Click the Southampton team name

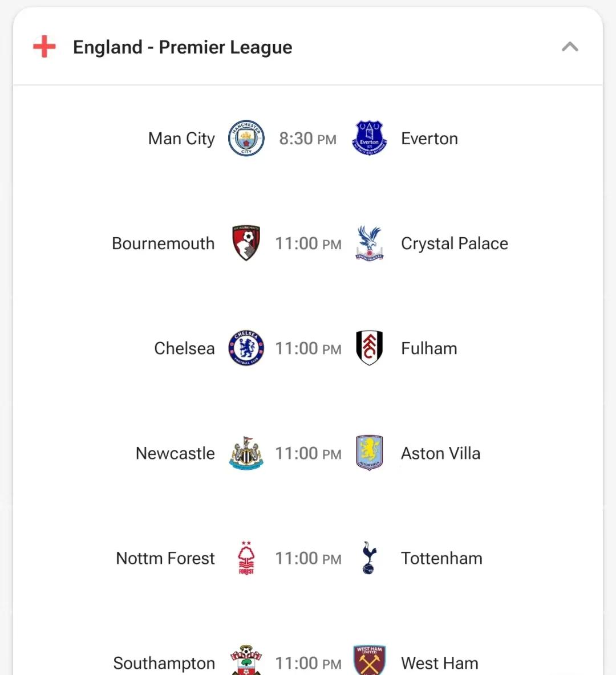[164, 663]
